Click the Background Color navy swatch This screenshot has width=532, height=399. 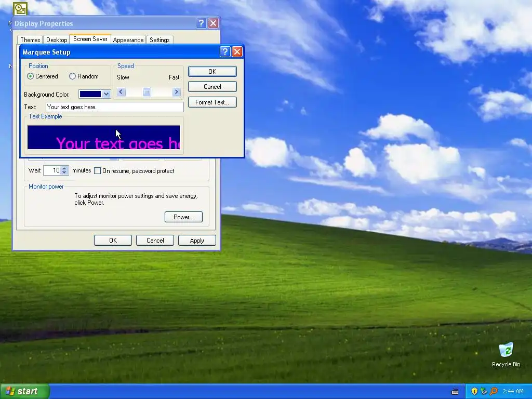pos(90,94)
